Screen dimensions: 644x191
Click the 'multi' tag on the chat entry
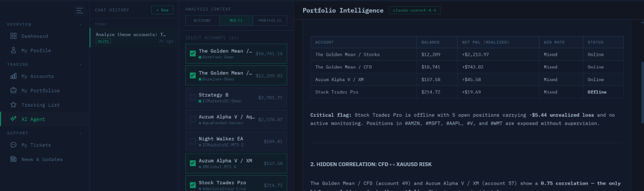(104, 41)
